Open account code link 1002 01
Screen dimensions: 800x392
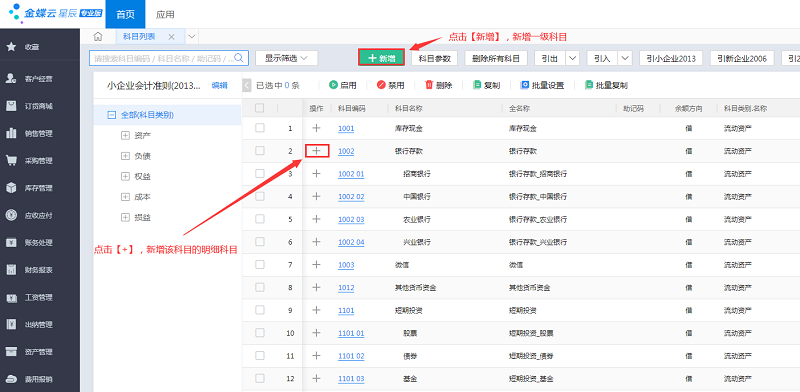[351, 174]
